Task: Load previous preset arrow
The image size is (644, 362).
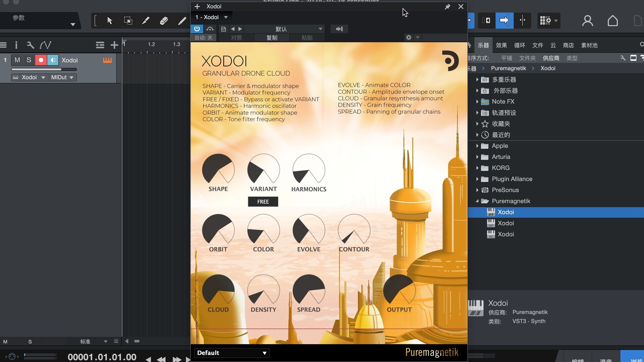Action: coord(233,29)
